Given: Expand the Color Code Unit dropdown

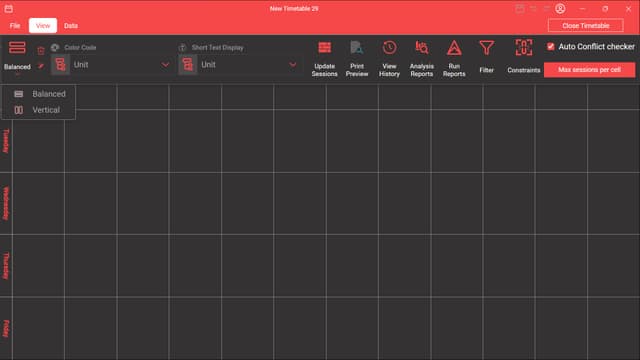Looking at the screenshot, I should pyautogui.click(x=165, y=64).
